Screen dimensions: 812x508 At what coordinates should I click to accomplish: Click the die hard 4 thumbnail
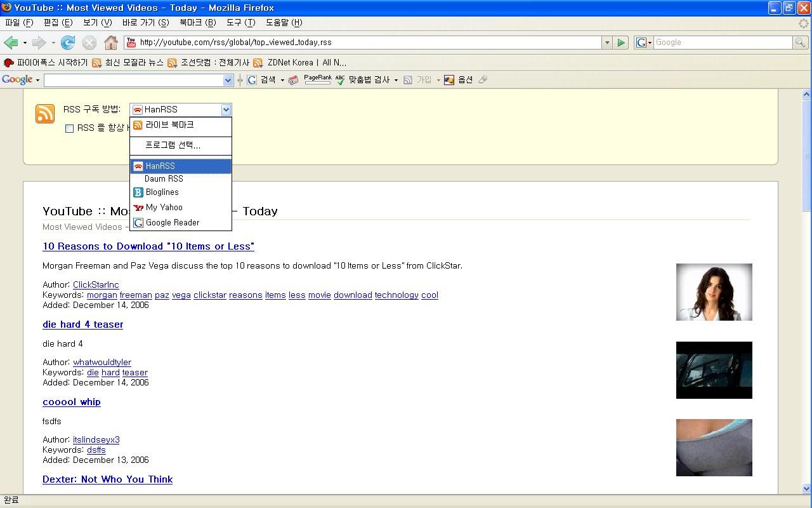click(x=714, y=370)
